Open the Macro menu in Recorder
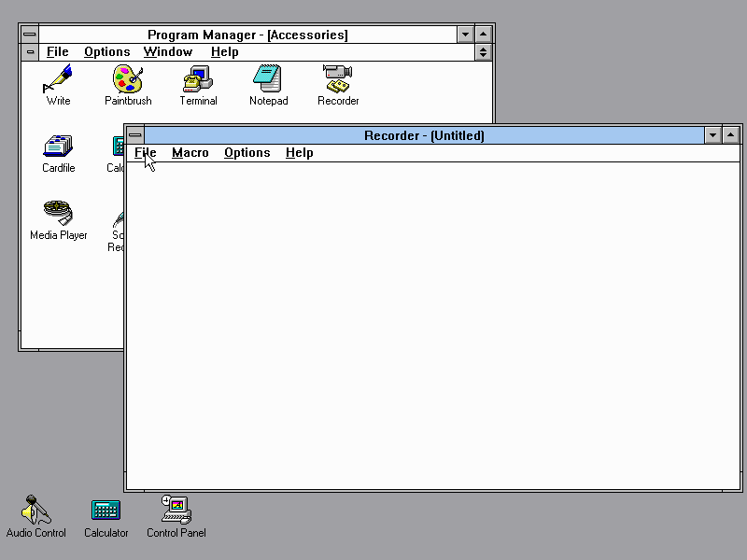Screen dimensions: 747x560 (x=190, y=153)
